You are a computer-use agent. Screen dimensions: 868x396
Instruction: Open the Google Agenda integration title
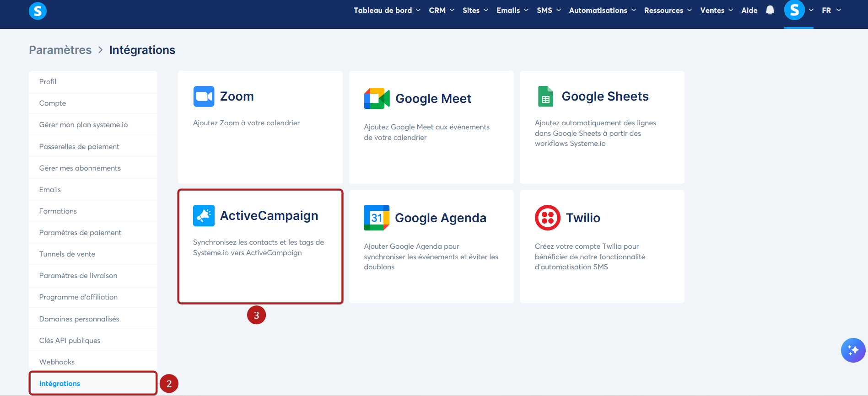441,218
